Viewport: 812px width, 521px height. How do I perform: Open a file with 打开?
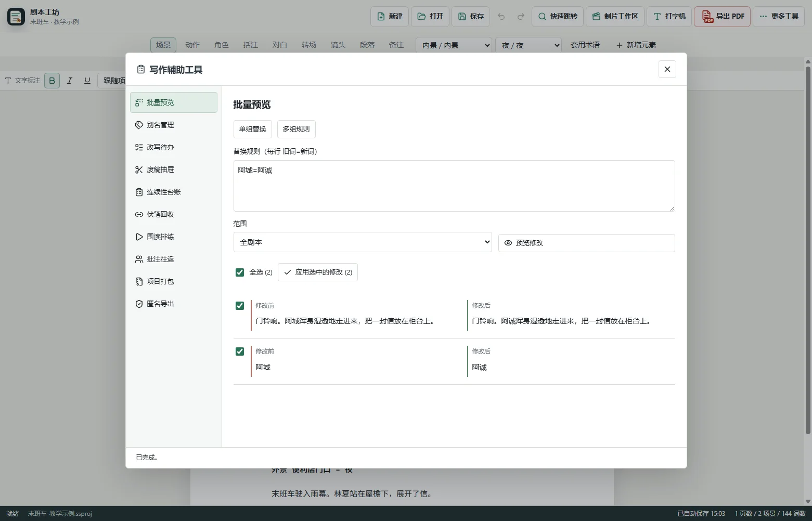(x=430, y=16)
